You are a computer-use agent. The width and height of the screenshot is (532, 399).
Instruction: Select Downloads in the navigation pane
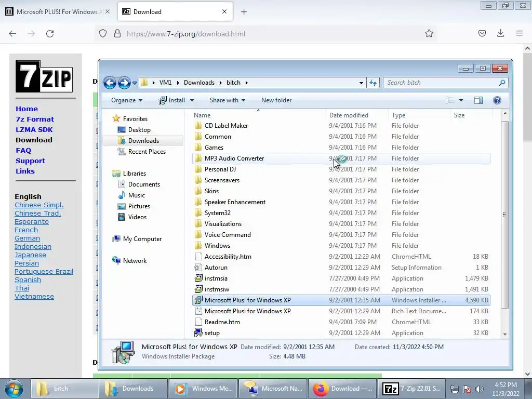(143, 140)
